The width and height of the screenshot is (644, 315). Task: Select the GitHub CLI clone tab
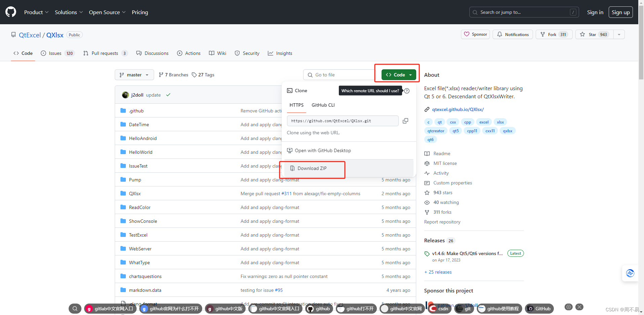323,105
